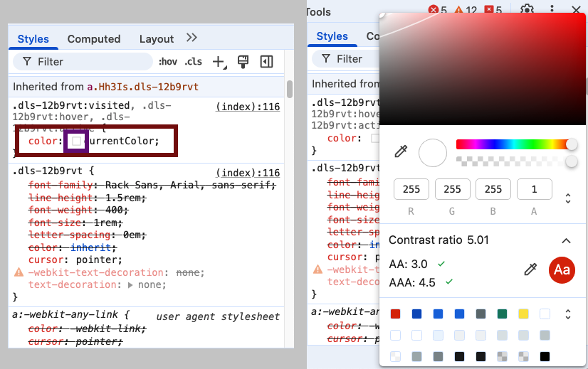Expand the text-decoration shorthand triangle
This screenshot has height=369, width=588.
point(130,285)
